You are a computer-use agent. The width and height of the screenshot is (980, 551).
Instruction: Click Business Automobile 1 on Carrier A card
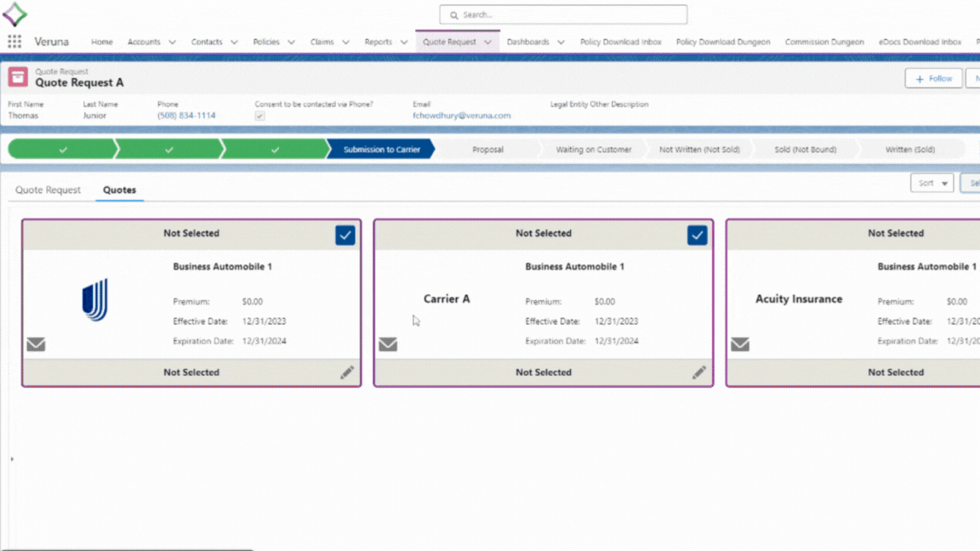tap(574, 266)
